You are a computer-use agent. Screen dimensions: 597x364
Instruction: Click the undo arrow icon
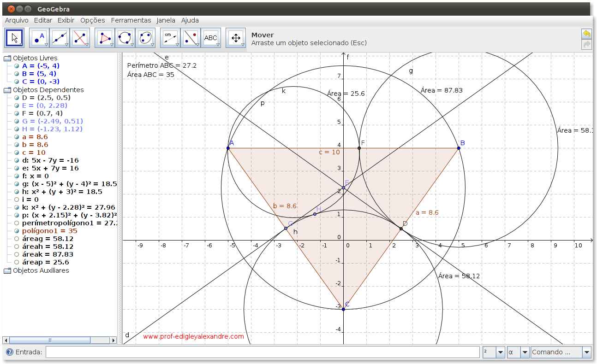[585, 33]
